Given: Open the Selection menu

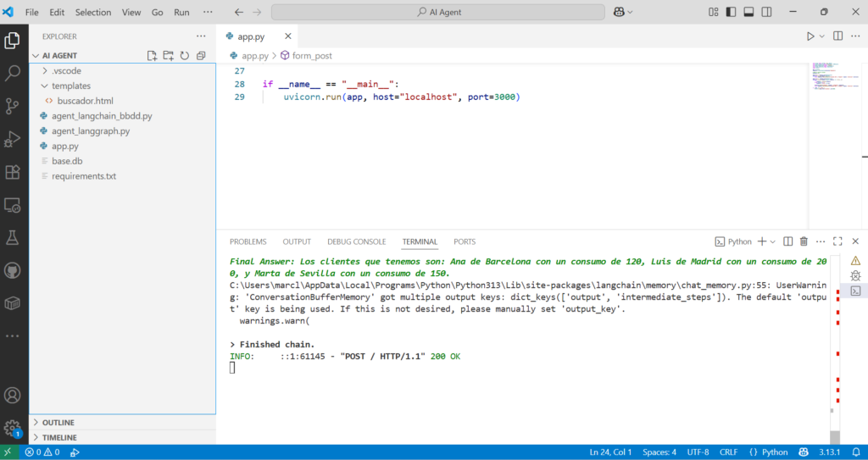Looking at the screenshot, I should tap(92, 13).
